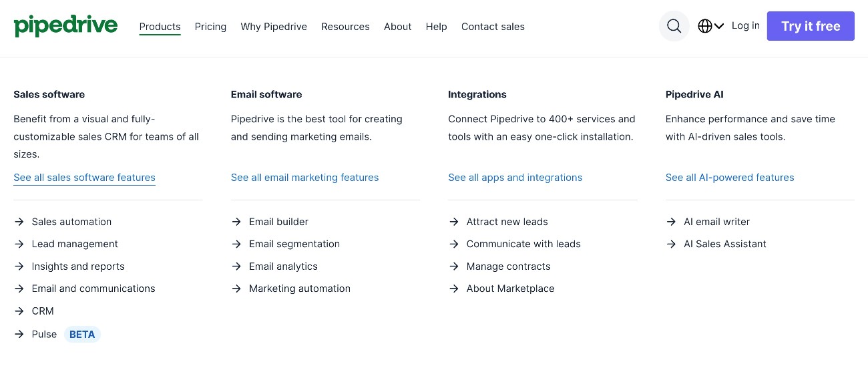868x366 pixels.
Task: Open the Lead management link
Action: (75, 244)
